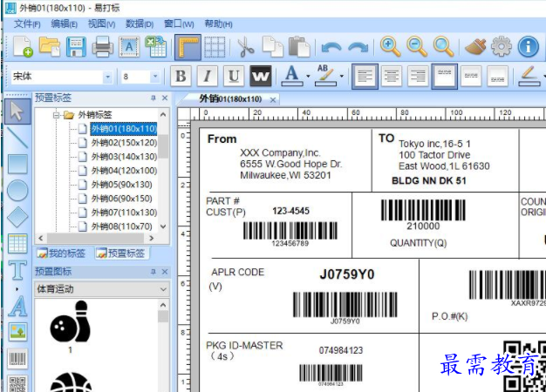Open settings gear icon
Image resolution: width=546 pixels, height=392 pixels.
coord(502,47)
